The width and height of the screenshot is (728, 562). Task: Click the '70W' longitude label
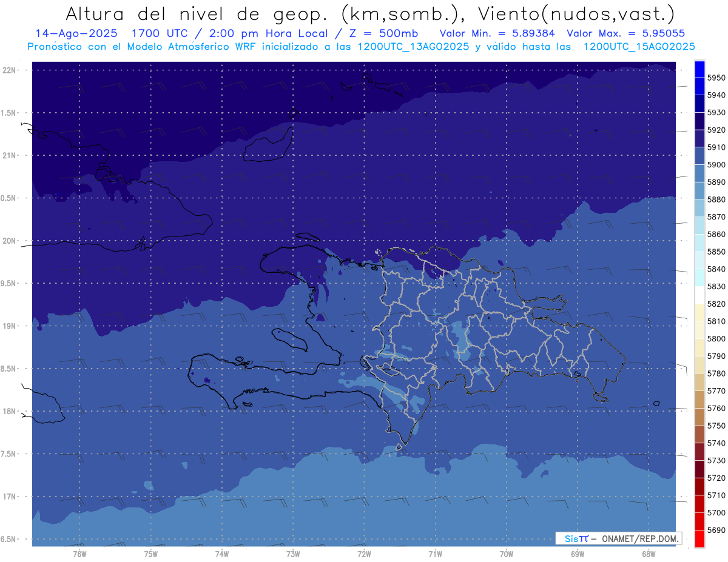click(x=507, y=553)
